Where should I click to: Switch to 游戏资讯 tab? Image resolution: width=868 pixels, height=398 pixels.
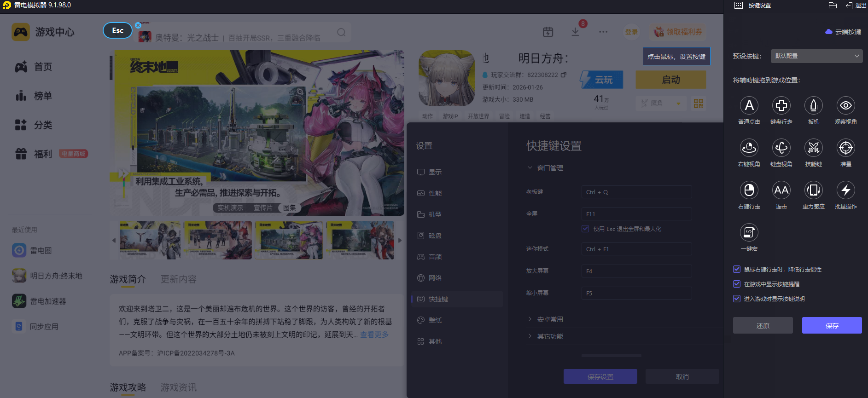(178, 387)
